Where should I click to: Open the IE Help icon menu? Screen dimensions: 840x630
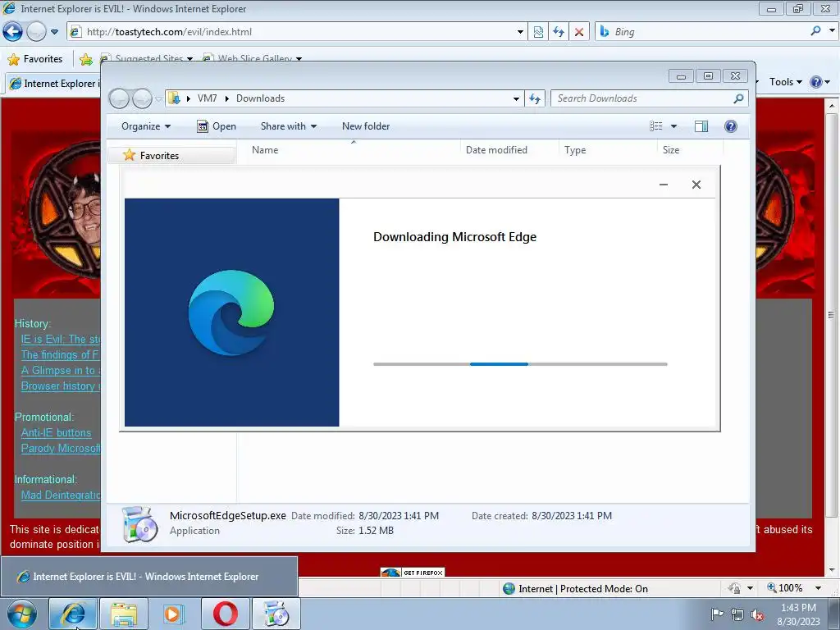(819, 82)
